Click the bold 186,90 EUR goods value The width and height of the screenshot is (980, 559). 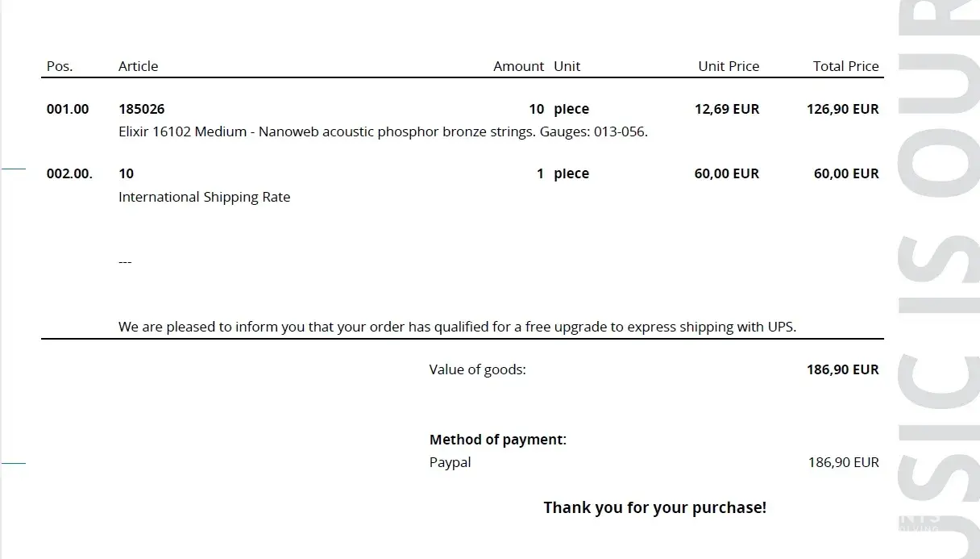click(842, 369)
